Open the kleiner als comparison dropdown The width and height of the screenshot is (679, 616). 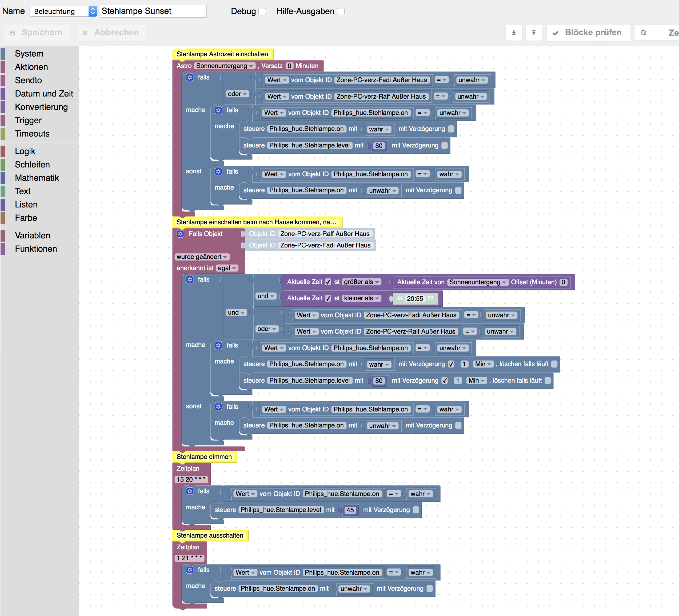click(361, 298)
